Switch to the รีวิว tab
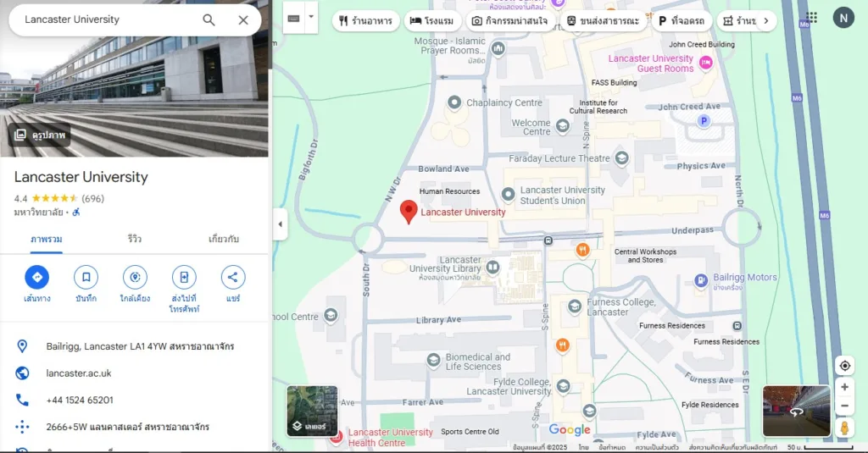The width and height of the screenshot is (868, 453). (134, 240)
